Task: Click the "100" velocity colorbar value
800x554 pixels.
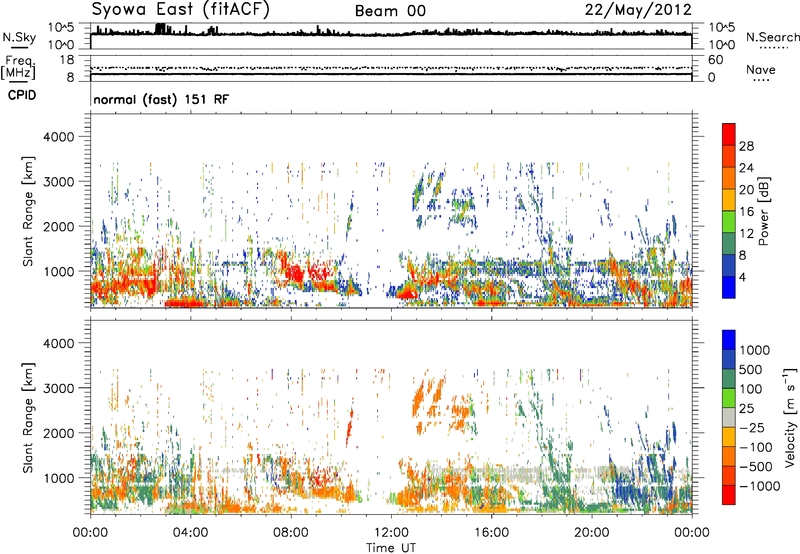Action: [751, 389]
